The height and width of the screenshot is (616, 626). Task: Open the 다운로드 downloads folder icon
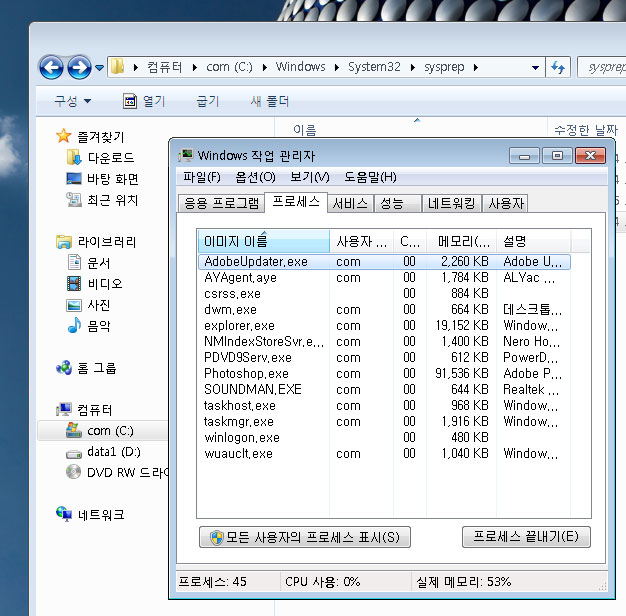tap(74, 157)
